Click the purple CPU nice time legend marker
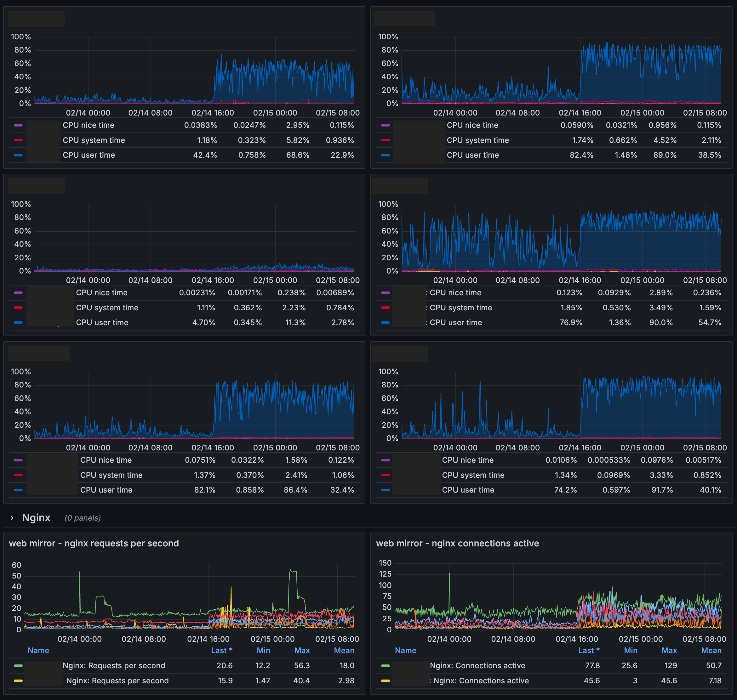Image resolution: width=737 pixels, height=700 pixels. 18,125
